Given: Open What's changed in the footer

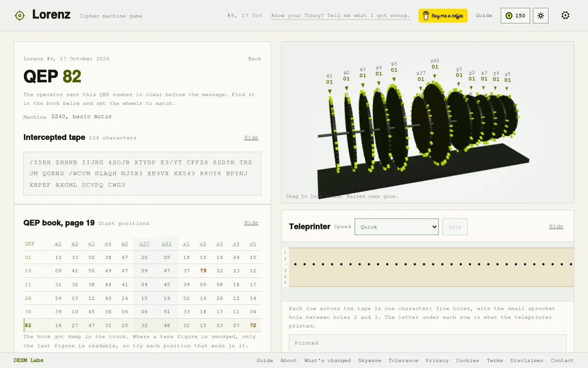Looking at the screenshot, I should [328, 360].
